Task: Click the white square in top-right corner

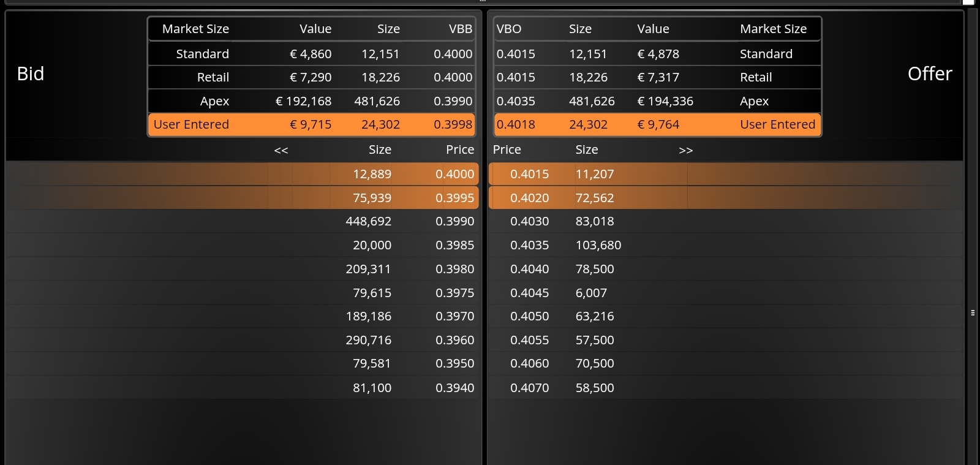Action: (x=968, y=2)
